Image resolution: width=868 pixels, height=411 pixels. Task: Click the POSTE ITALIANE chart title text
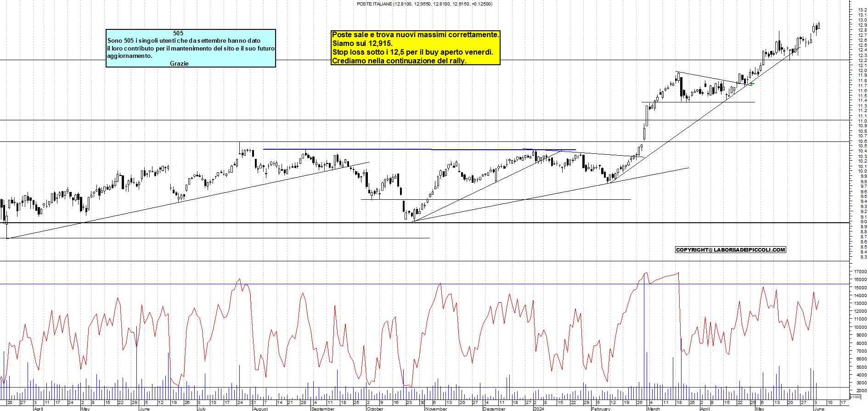click(x=424, y=4)
